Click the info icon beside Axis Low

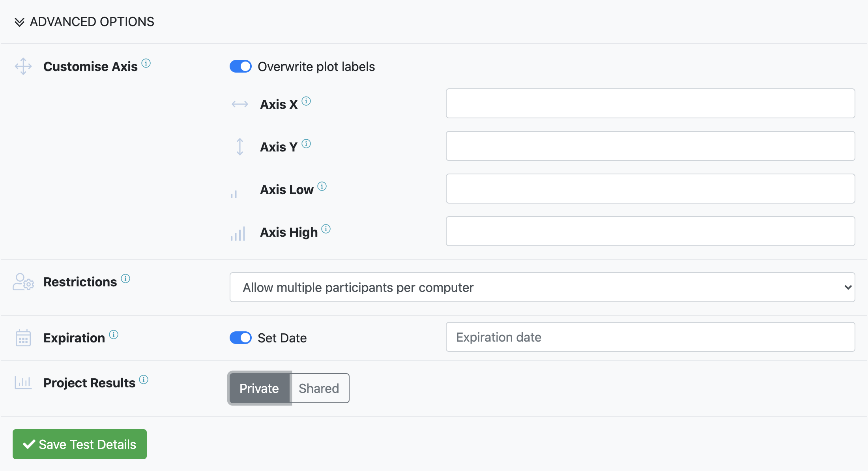[322, 186]
